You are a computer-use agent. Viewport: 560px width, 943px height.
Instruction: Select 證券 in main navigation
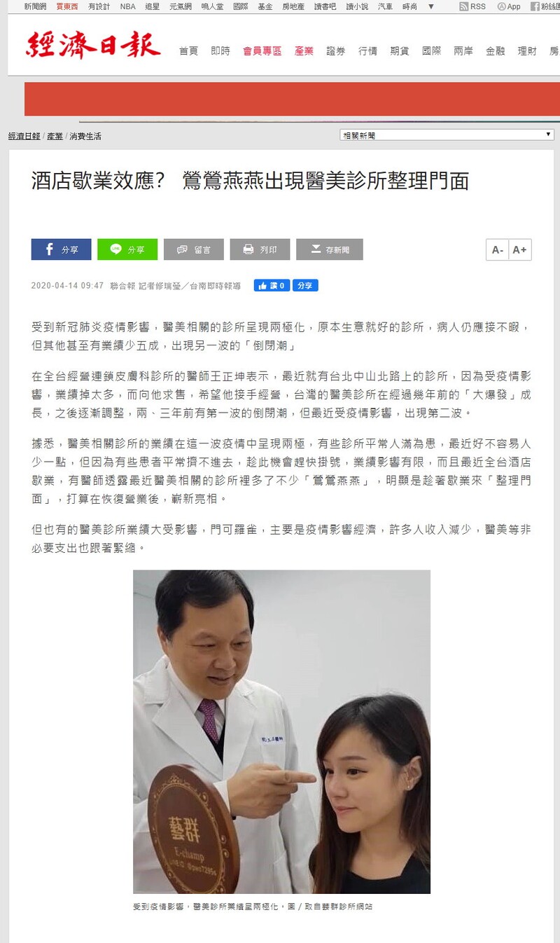pyautogui.click(x=335, y=51)
